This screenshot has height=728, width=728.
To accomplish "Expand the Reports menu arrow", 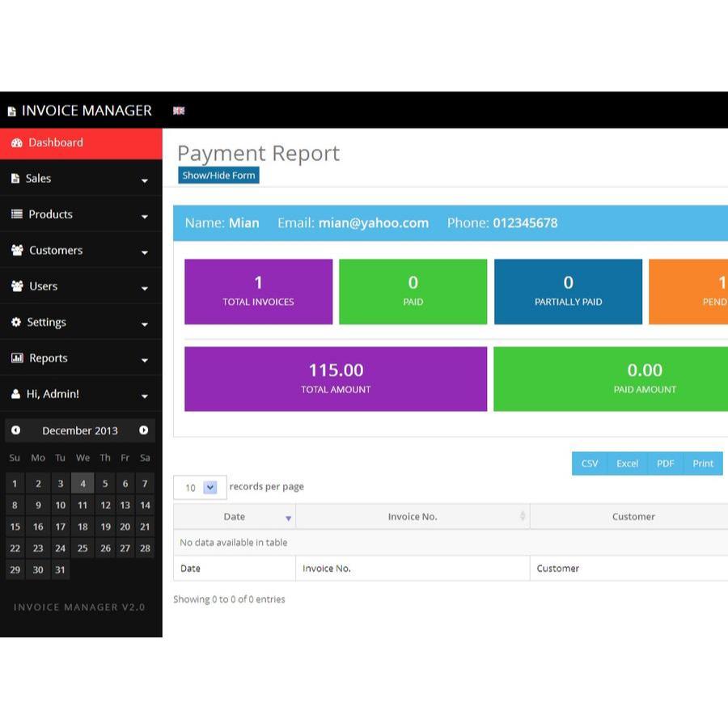I will 145,360.
